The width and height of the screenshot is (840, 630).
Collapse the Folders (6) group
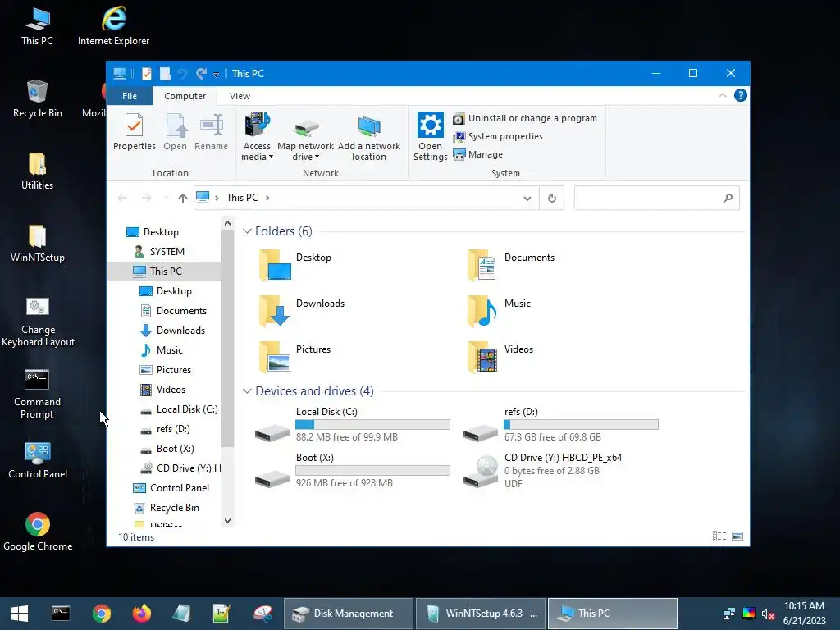tap(247, 231)
